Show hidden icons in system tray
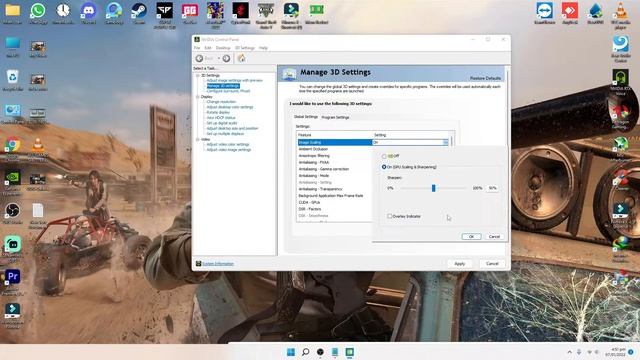Image resolution: width=640 pixels, height=360 pixels. point(569,352)
